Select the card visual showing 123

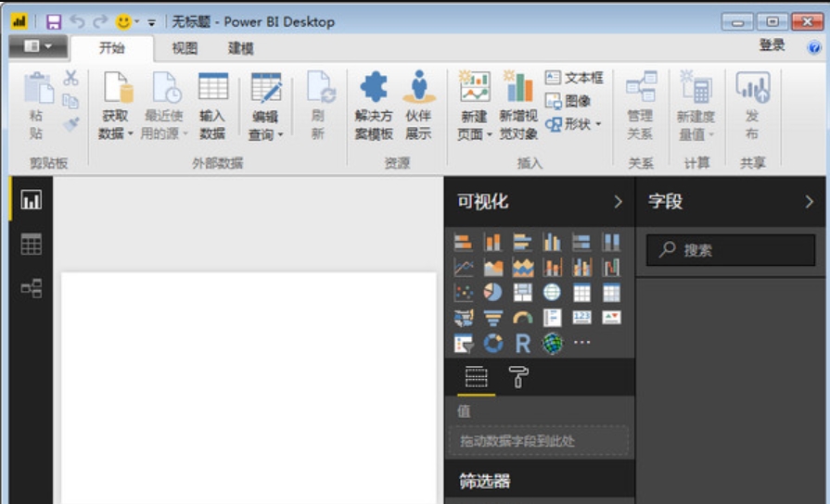tap(581, 317)
